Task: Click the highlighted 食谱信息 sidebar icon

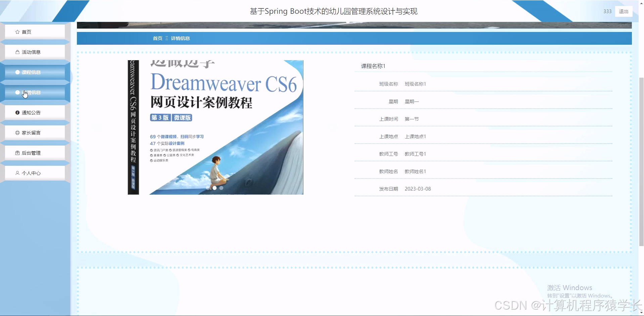Action: click(x=17, y=92)
